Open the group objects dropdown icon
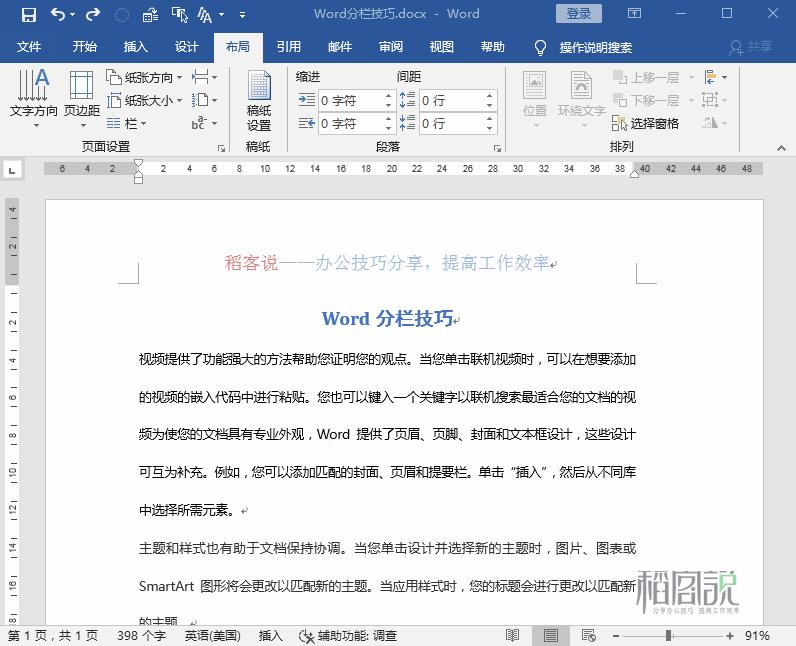 [x=715, y=100]
